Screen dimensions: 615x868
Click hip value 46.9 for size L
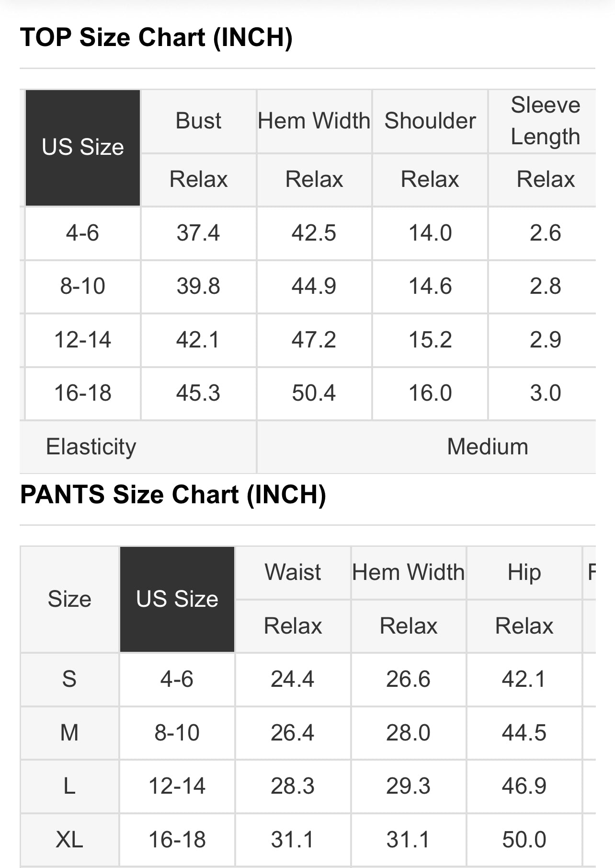click(524, 786)
